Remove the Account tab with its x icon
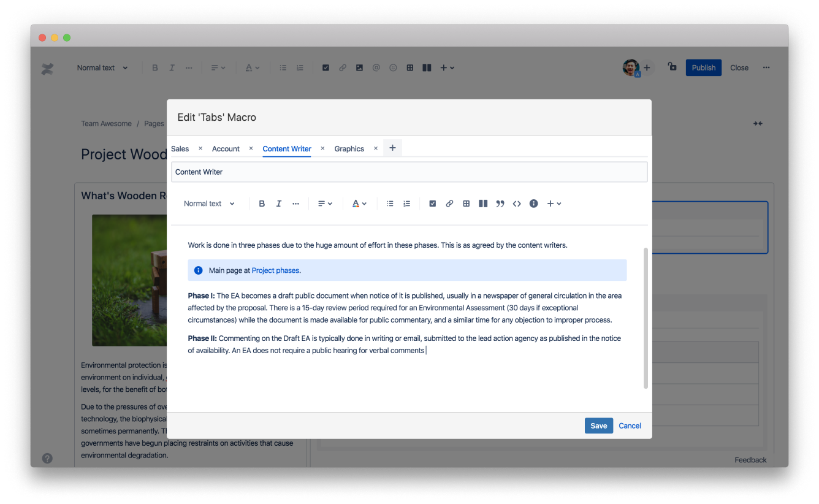Viewport: 819px width, 504px height. coord(251,148)
